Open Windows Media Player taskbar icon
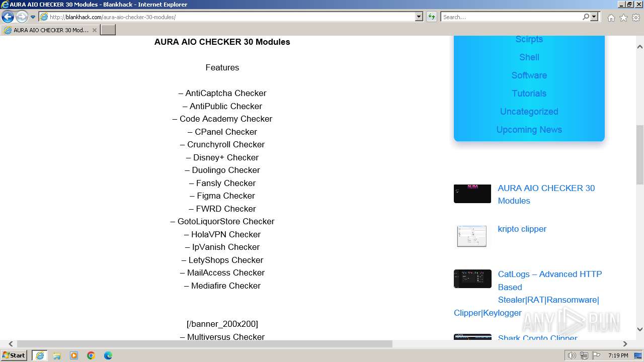This screenshot has height=362, width=644. coord(74,355)
